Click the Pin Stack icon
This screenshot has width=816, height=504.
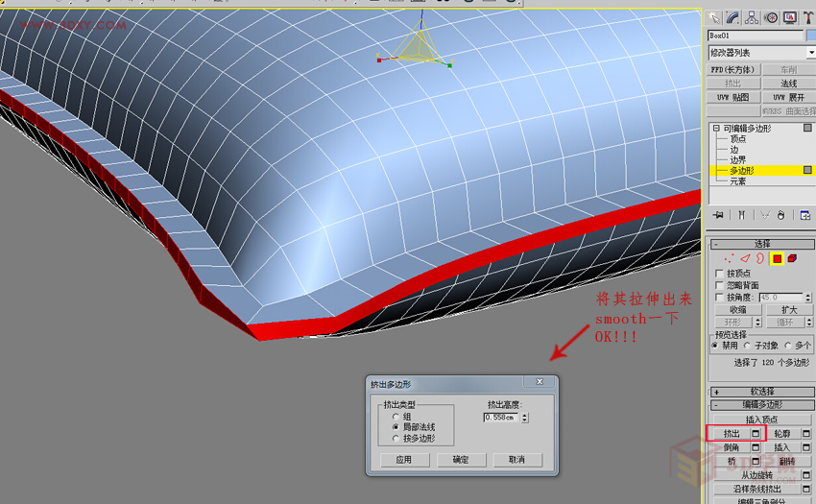click(x=718, y=215)
